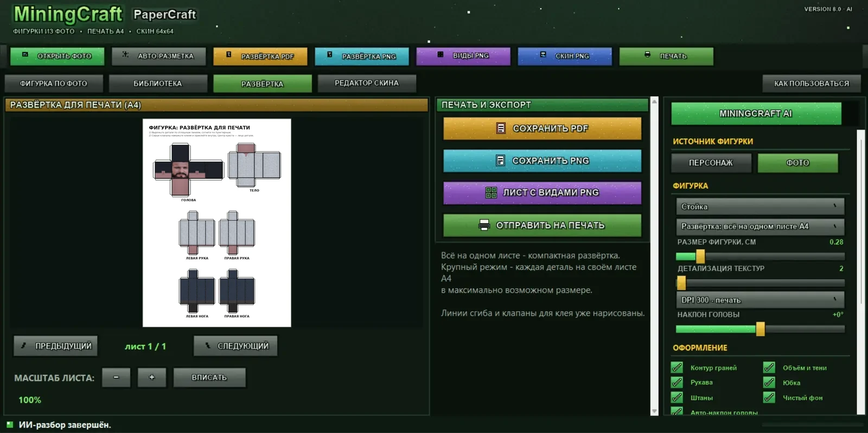Image resolution: width=868 pixels, height=433 pixels.
Task: Click the file icon on РАЗВЁРТКА PNG
Action: click(x=329, y=55)
